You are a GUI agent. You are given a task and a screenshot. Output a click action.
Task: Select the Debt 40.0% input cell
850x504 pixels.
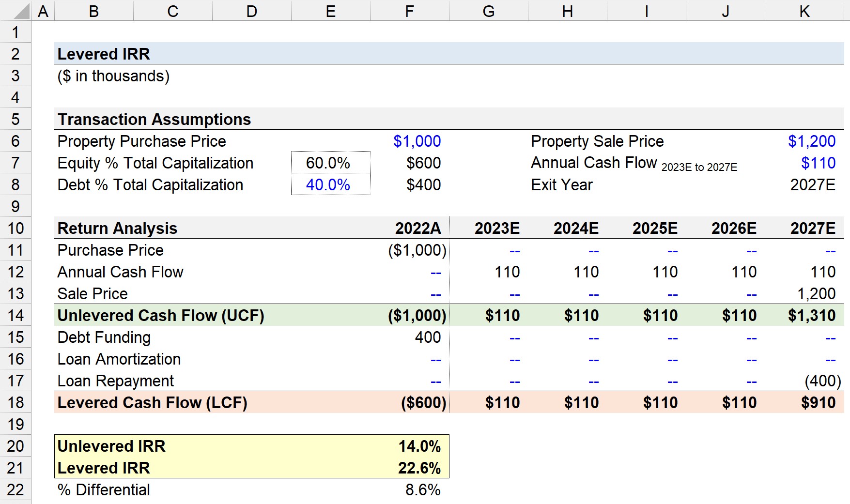331,184
